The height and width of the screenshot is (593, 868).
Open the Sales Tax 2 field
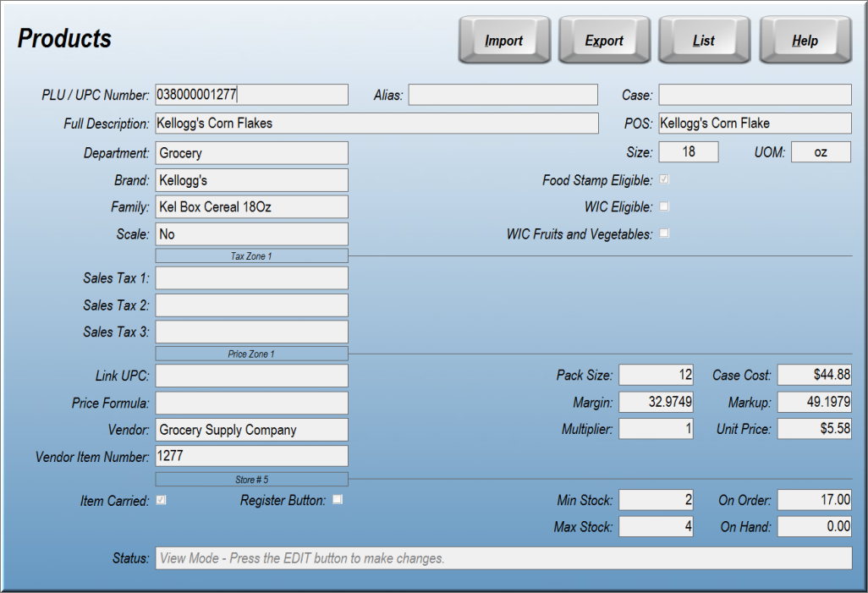pos(251,305)
